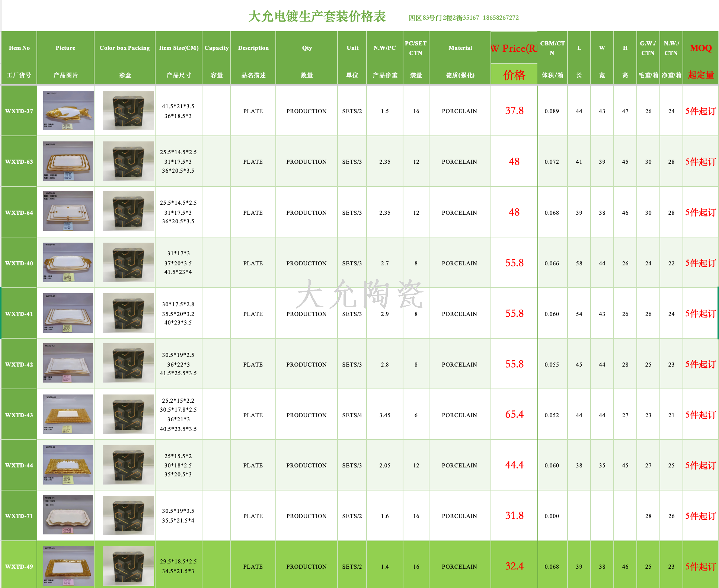719x588 pixels.
Task: Click the W Price header cell
Action: click(x=514, y=48)
